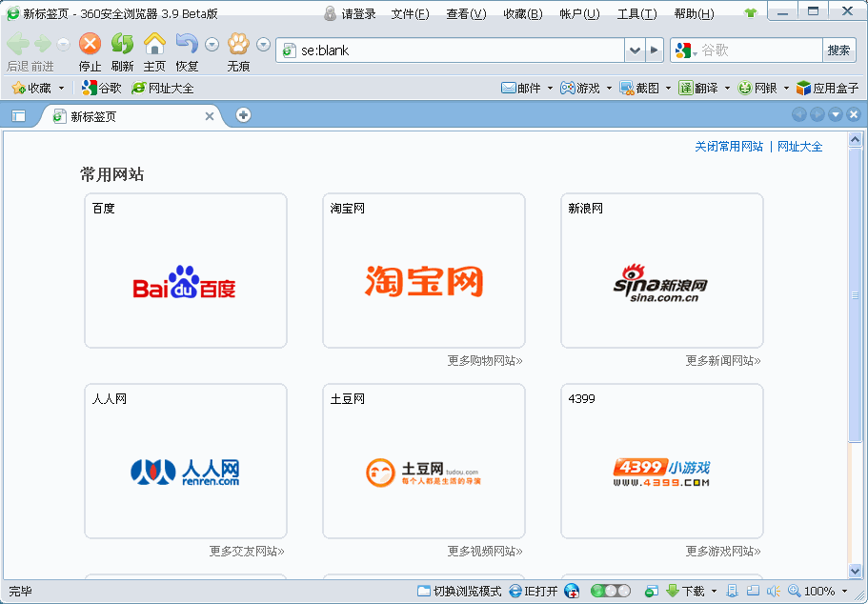
Task: Click the 搜索 search button
Action: 838,50
